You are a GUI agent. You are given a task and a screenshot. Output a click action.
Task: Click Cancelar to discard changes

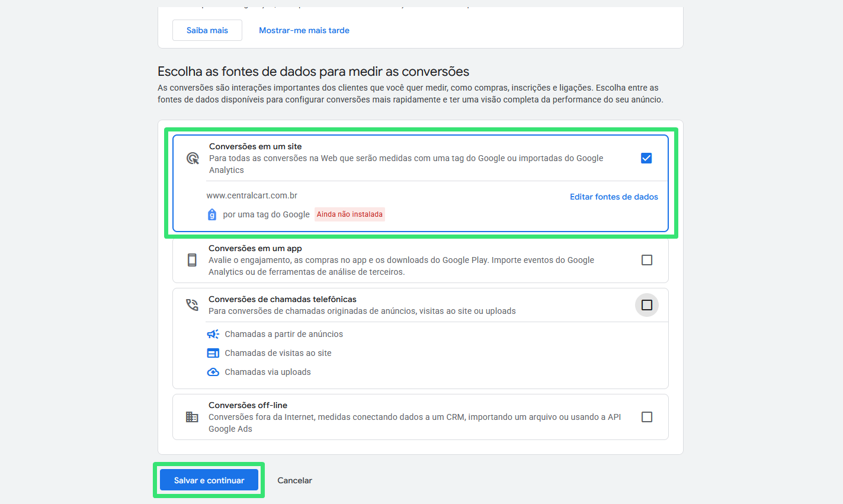294,480
